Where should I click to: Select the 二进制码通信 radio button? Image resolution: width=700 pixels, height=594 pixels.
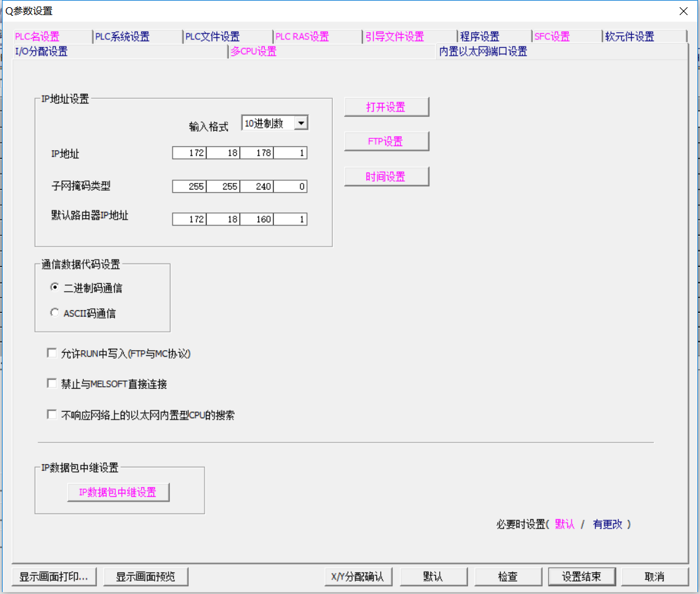(x=54, y=287)
